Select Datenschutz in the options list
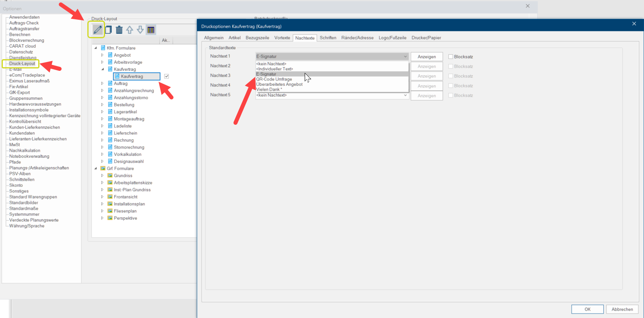The width and height of the screenshot is (644, 318). click(21, 52)
